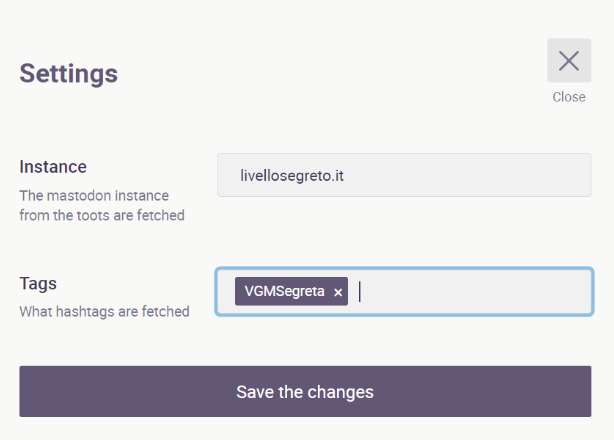Viewport: 614px width, 440px height.
Task: Click the Tags label
Action: click(39, 283)
